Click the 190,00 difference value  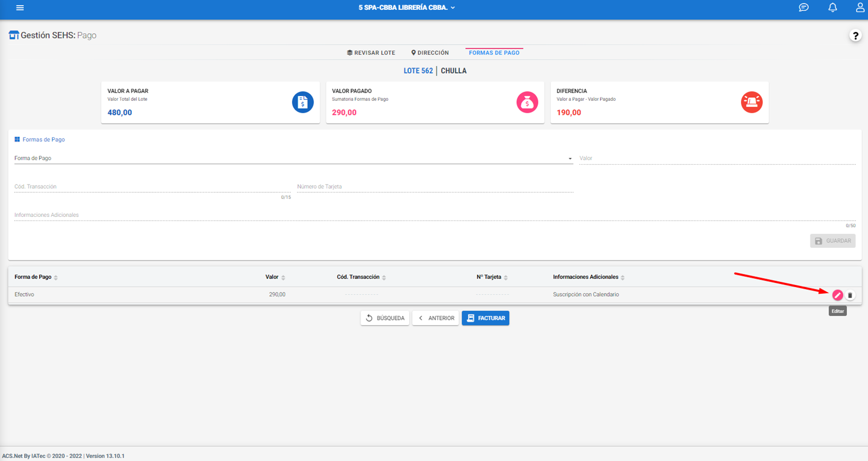[569, 112]
